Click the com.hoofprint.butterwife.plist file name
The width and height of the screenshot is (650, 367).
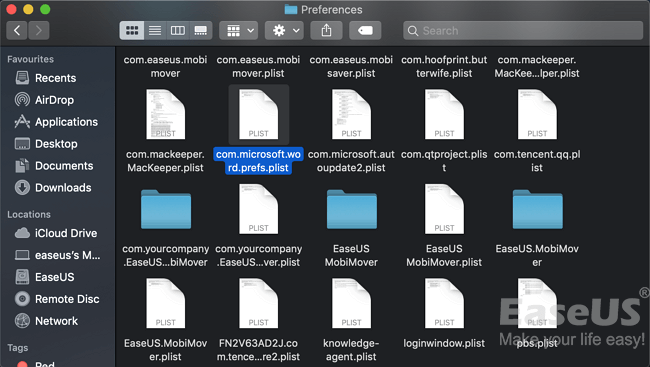pyautogui.click(x=444, y=66)
